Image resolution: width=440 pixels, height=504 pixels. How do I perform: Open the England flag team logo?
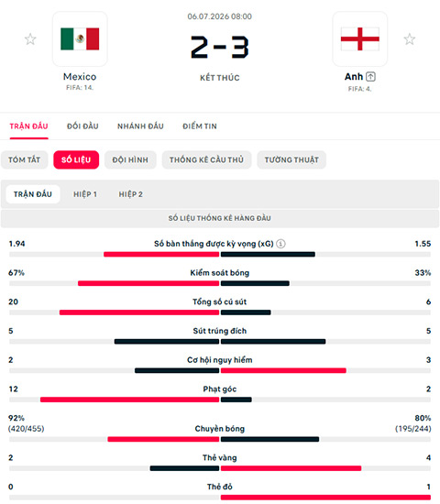(x=360, y=38)
